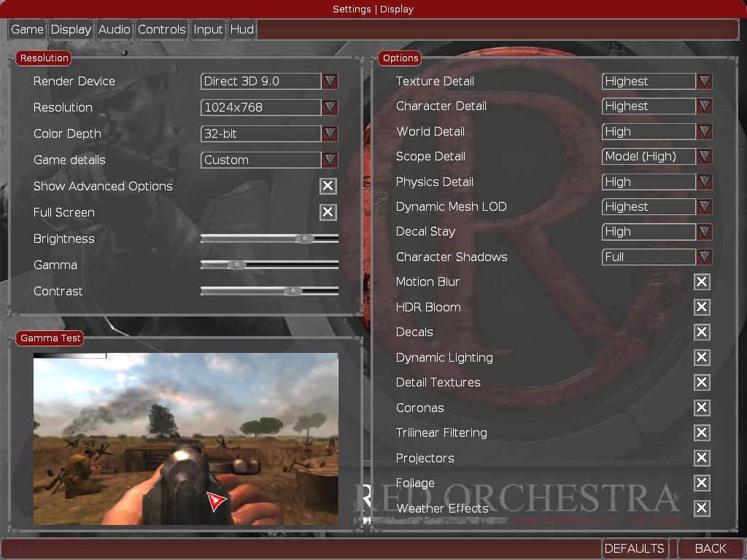747x560 pixels.
Task: Click the World Detail High value field
Action: point(649,131)
